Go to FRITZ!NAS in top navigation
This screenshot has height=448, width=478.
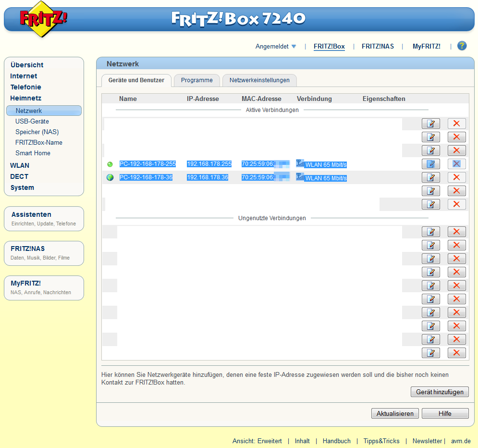pos(378,46)
